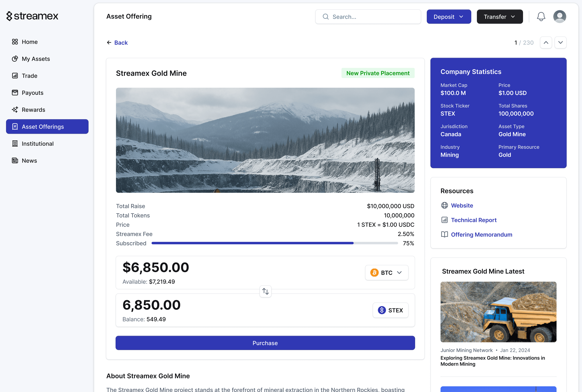The height and width of the screenshot is (392, 582).
Task: Select Asset Offerings in the sidebar
Action: click(x=47, y=127)
